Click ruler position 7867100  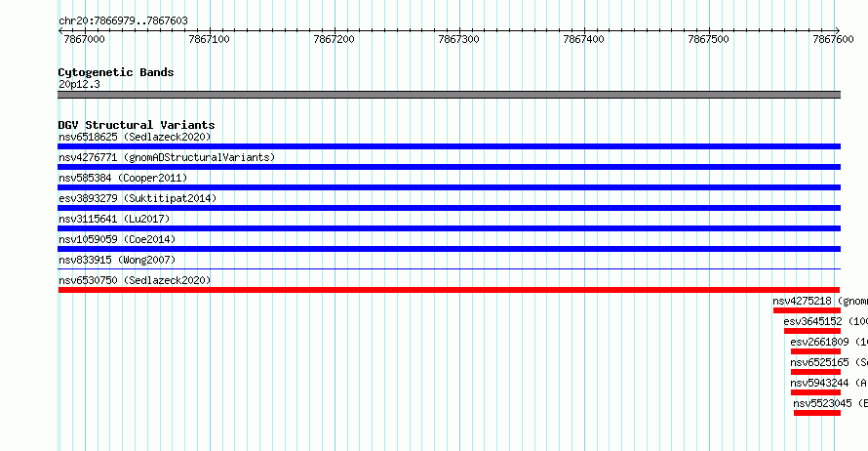[209, 39]
